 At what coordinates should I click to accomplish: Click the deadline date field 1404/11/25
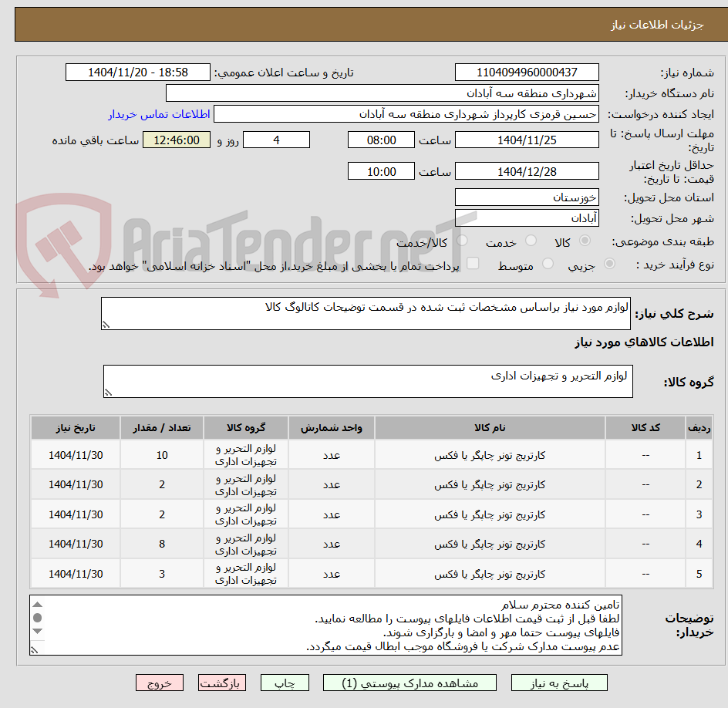(527, 140)
